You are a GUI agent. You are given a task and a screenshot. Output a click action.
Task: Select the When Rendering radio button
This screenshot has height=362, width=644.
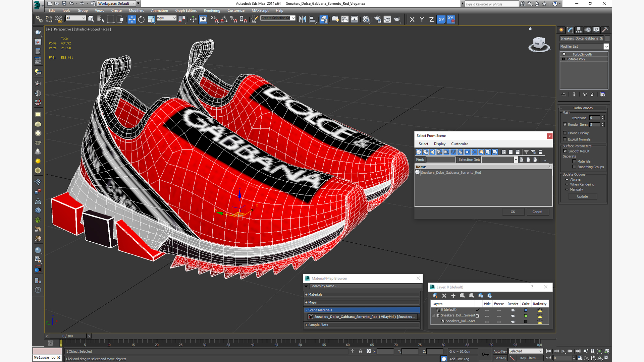coord(567,184)
